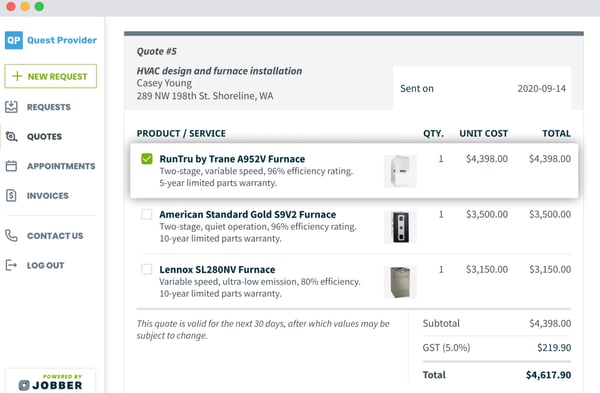Image resolution: width=600 pixels, height=393 pixels.
Task: View the RunTru furnace product thumbnail
Action: (400, 171)
